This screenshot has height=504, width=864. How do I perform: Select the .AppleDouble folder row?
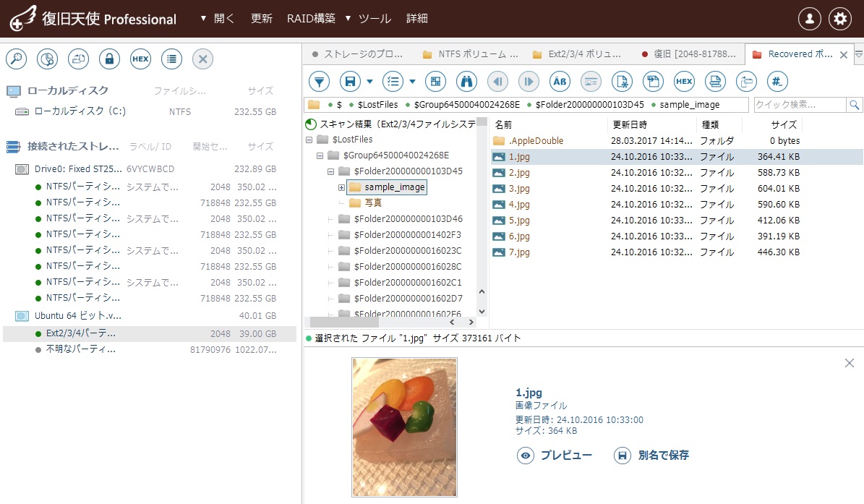676,140
